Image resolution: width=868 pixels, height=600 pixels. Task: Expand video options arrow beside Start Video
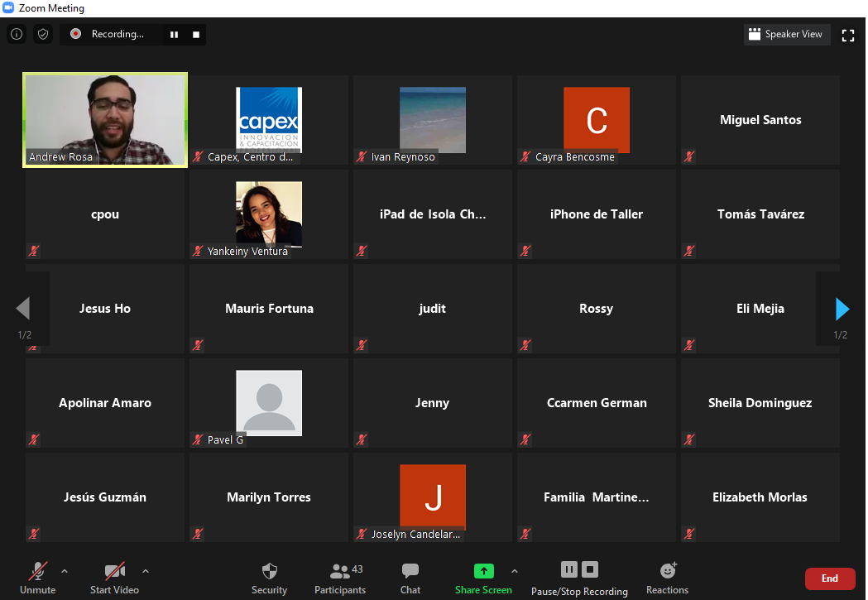146,570
